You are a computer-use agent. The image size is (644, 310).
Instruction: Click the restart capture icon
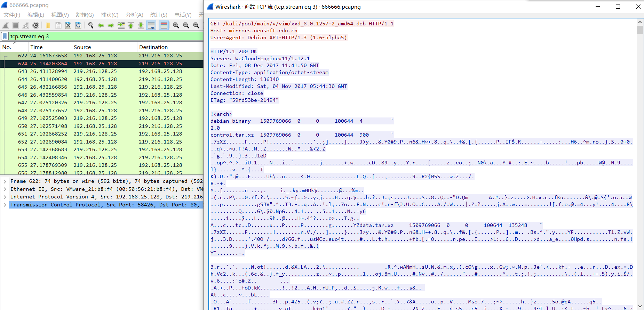(26, 25)
